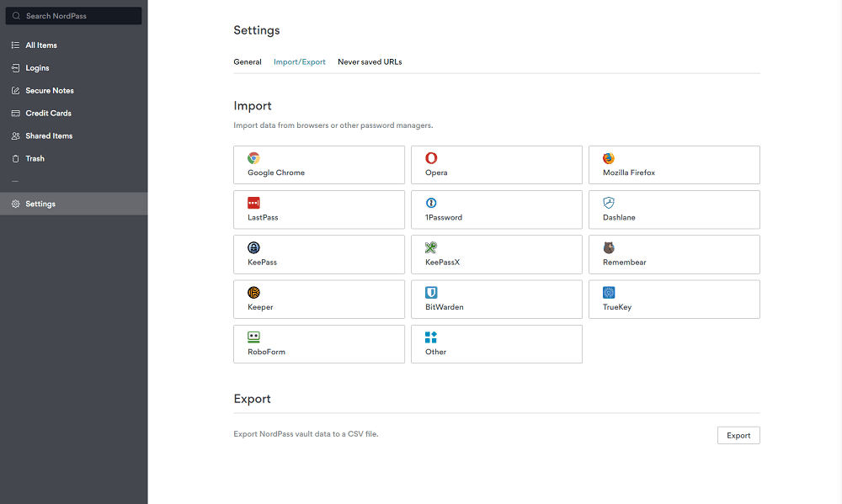The width and height of the screenshot is (842, 504).
Task: Open Secure Notes via its pencil icon
Action: (x=15, y=91)
